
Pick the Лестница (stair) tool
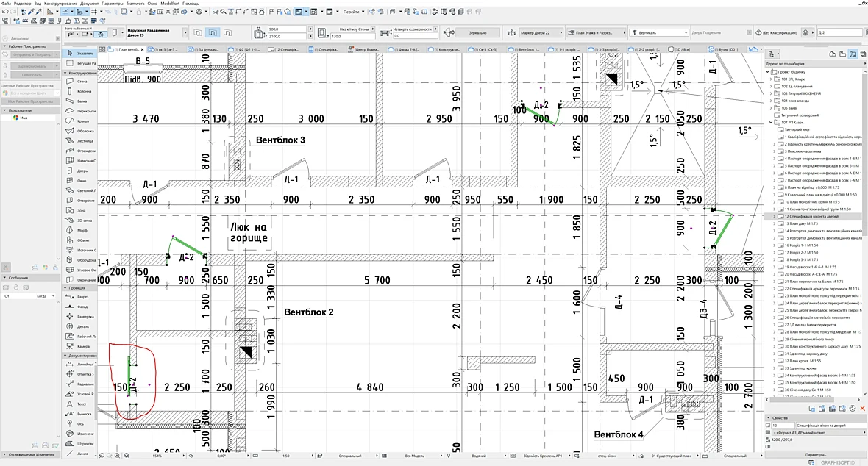pos(80,141)
